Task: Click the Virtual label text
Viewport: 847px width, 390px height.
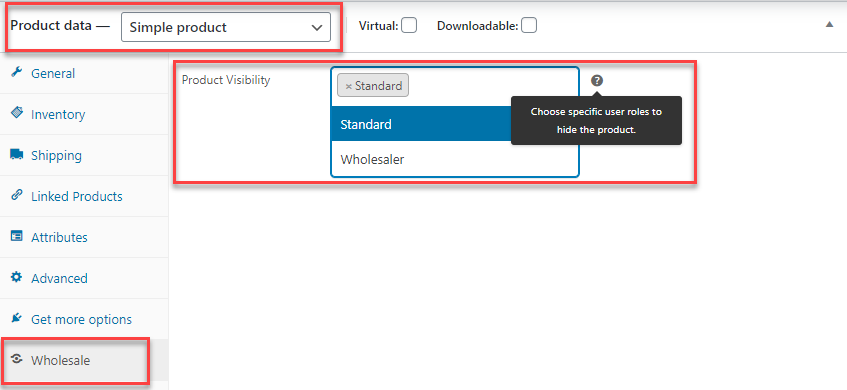Action: (x=378, y=25)
